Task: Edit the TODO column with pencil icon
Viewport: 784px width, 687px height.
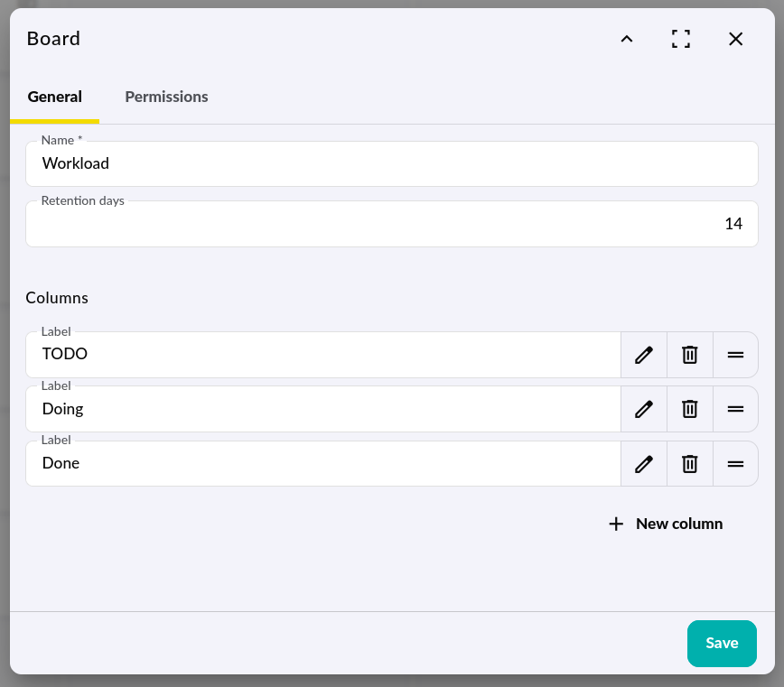Action: pyautogui.click(x=643, y=355)
